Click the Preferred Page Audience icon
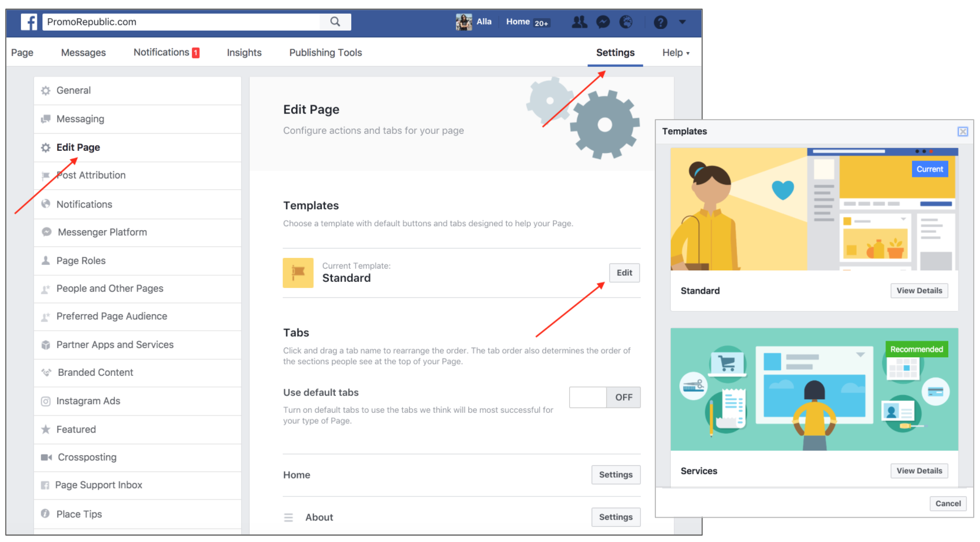The image size is (980, 542). point(46,317)
